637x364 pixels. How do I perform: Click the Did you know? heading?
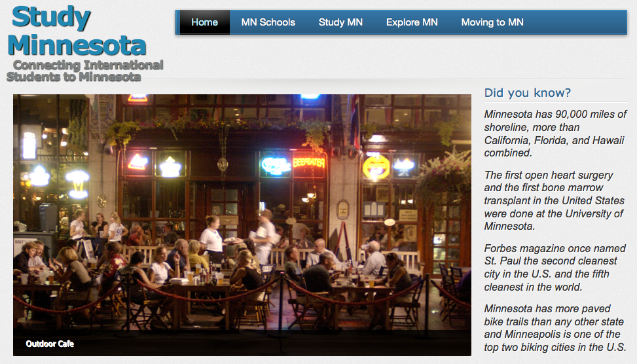pyautogui.click(x=527, y=92)
